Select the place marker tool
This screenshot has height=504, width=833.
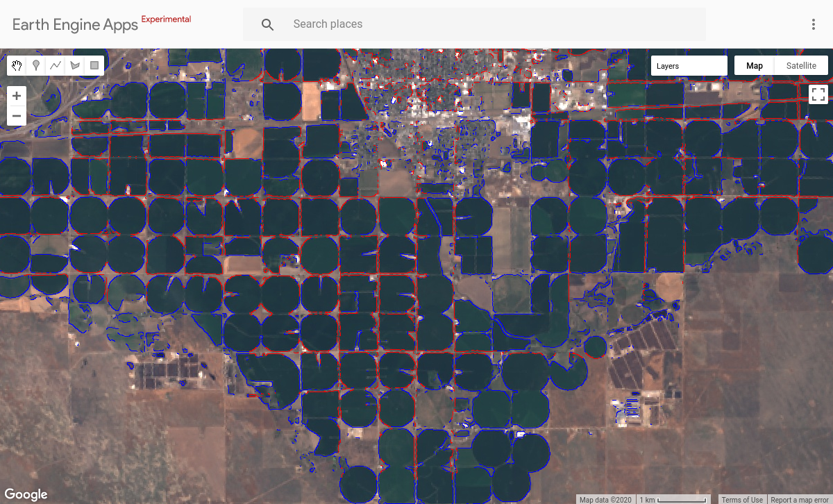click(35, 65)
